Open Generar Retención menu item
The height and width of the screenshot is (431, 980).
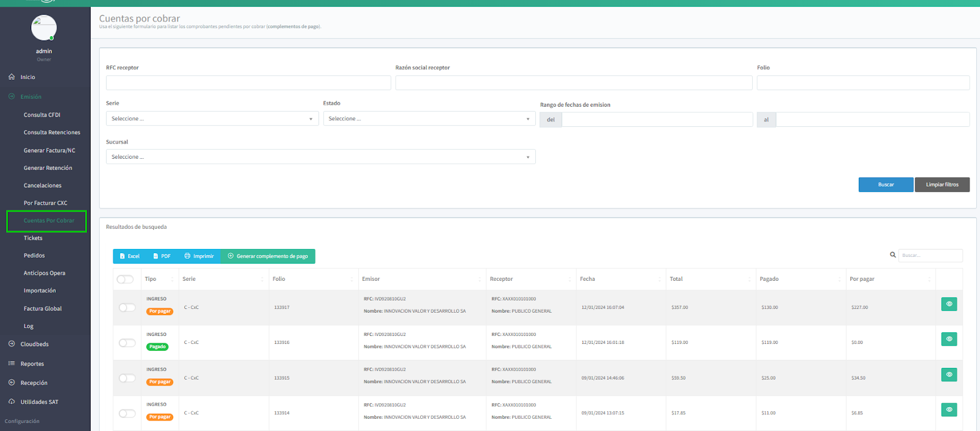[x=48, y=168]
